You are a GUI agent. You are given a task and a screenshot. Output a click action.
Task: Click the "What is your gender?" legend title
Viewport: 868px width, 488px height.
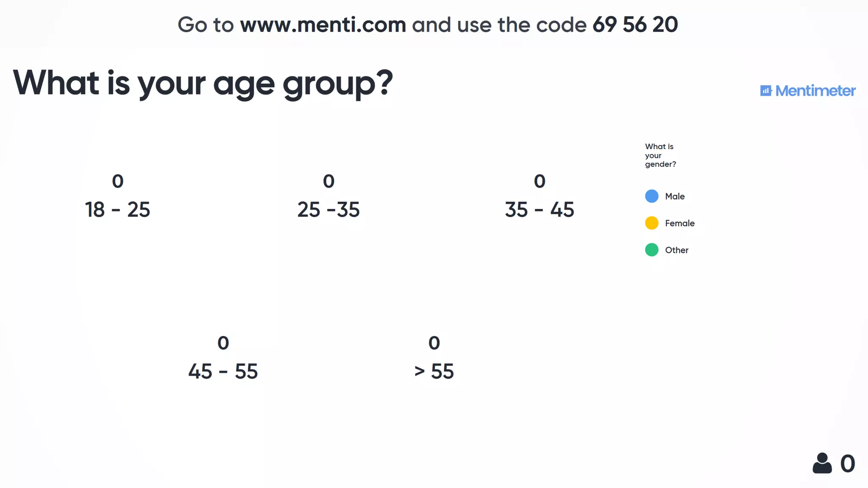(660, 155)
